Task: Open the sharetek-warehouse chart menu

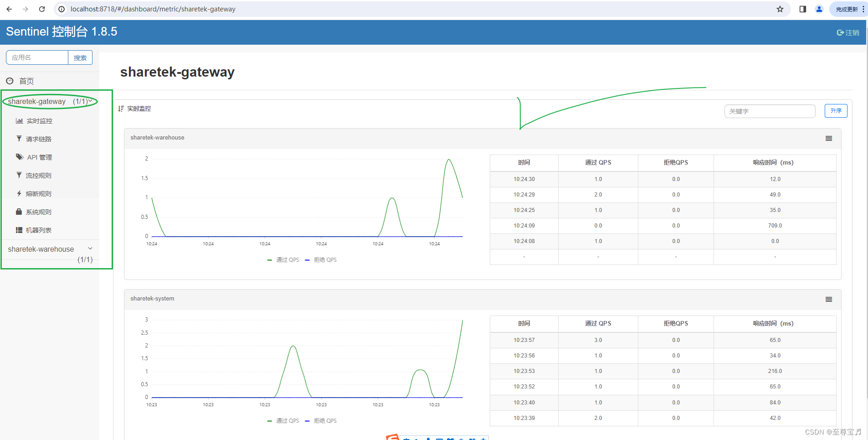Action: 828,138
